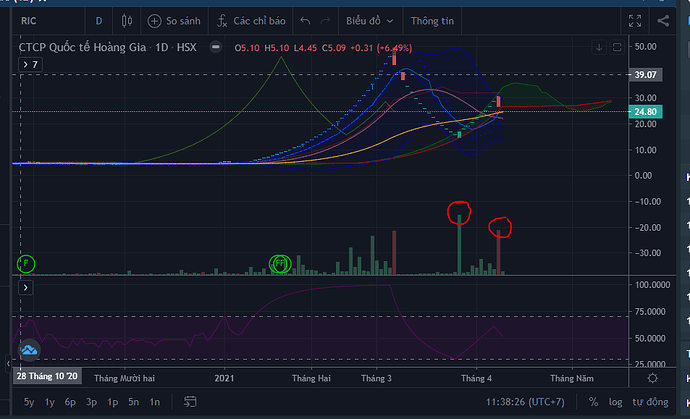Open the Thông tin tab
The height and width of the screenshot is (419, 690).
(431, 20)
